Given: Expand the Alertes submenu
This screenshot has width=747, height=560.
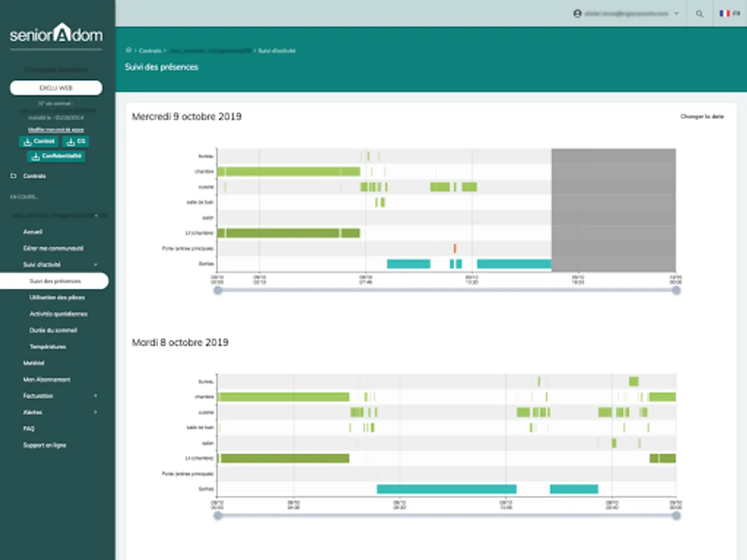Looking at the screenshot, I should coord(95,412).
